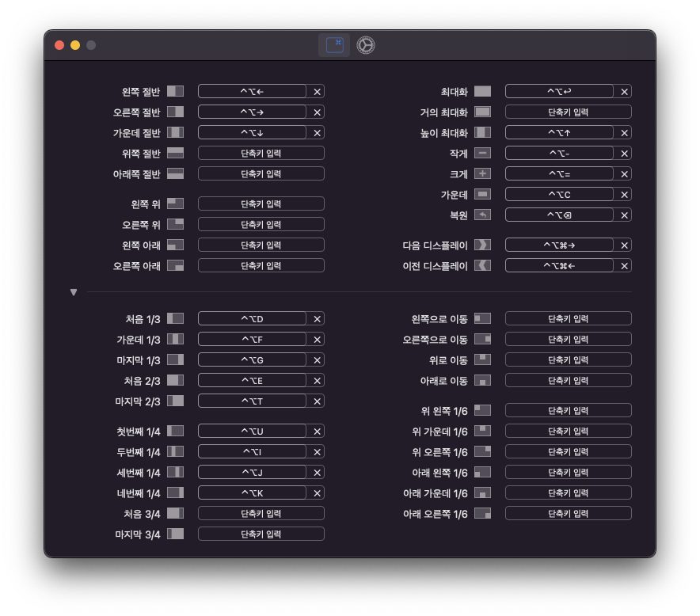This screenshot has width=700, height=616.
Task: Set a shortcut for 마지막 3/4
Action: point(261,534)
